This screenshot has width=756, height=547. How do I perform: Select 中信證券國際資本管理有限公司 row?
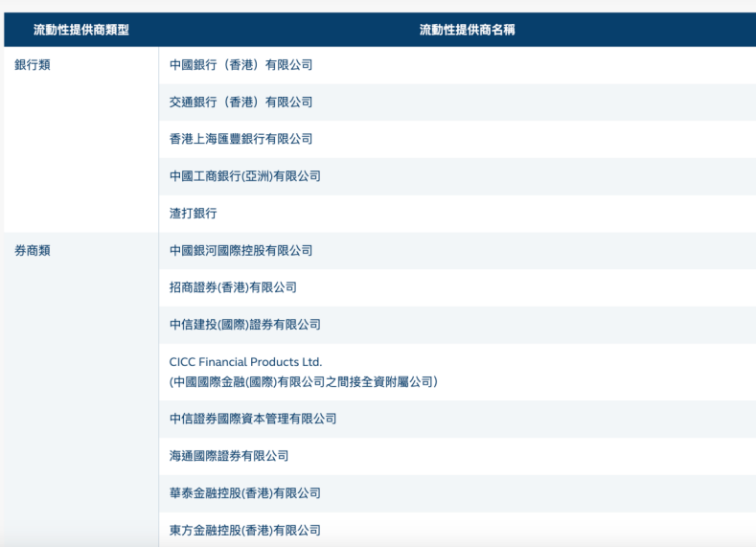(457, 419)
